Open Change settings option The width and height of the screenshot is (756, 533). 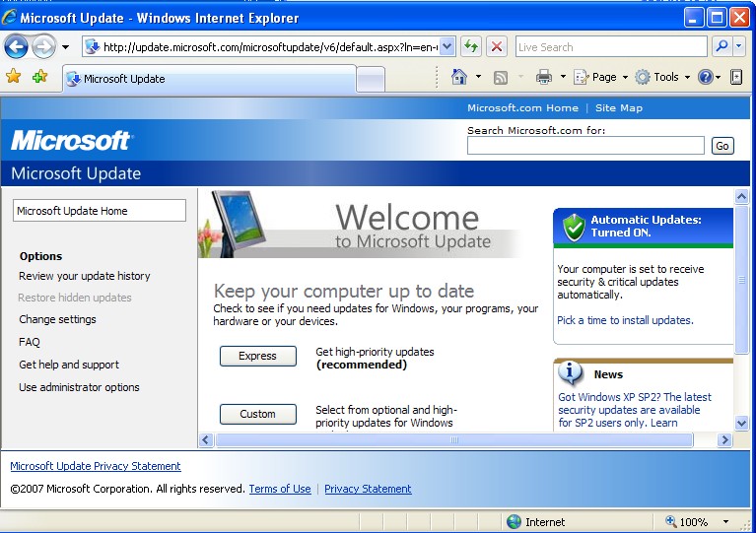coord(57,319)
